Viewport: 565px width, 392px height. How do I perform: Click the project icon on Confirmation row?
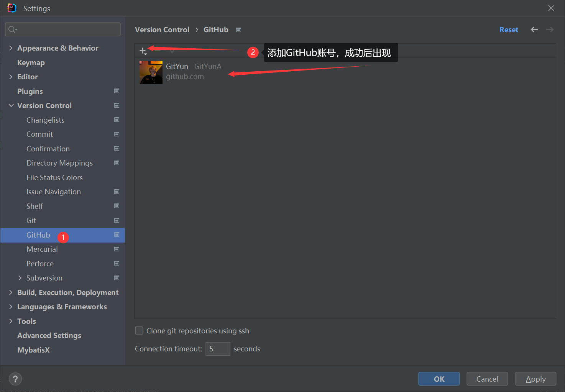(117, 148)
